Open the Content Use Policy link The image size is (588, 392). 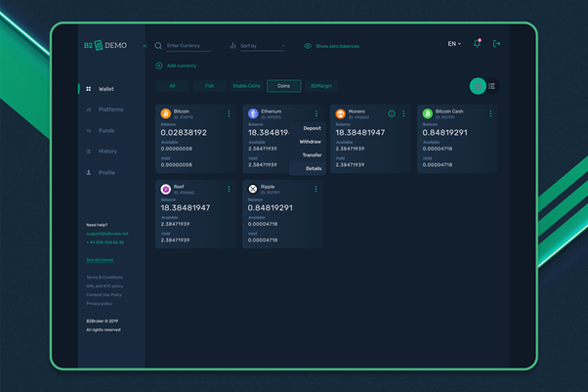(x=104, y=295)
